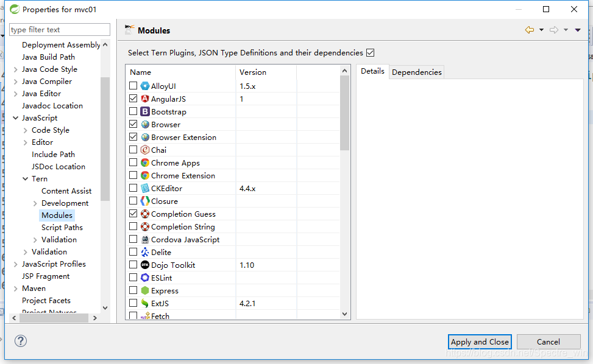Screen dimensions: 593x364
Task: Expand the Maven tree node
Action: pos(15,289)
